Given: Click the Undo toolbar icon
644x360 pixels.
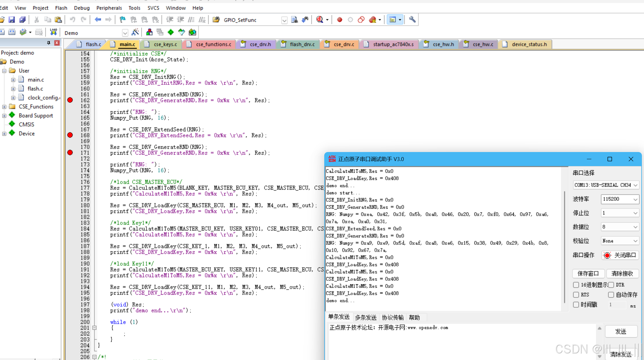Looking at the screenshot, I should pos(72,20).
